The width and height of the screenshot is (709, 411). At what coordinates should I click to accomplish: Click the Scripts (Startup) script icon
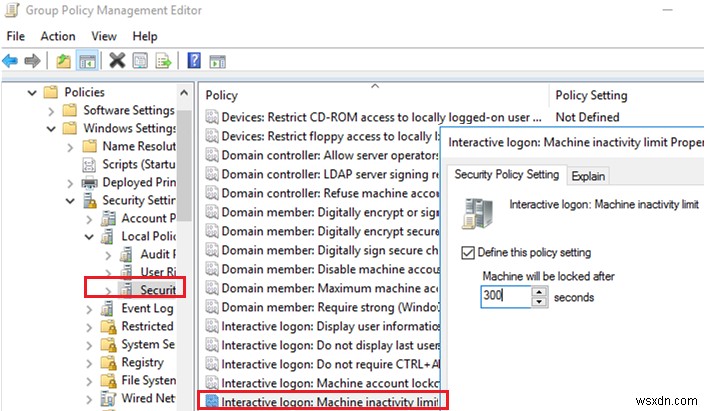pyautogui.click(x=89, y=165)
